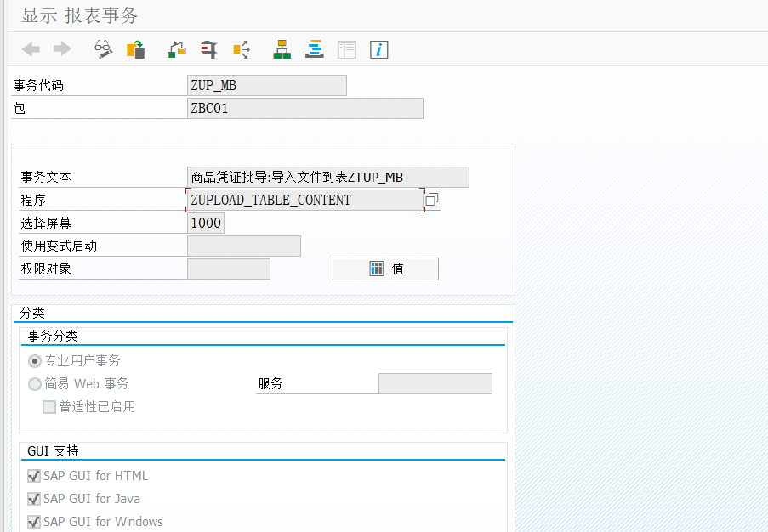
Task: Open the Other Object icon in toolbar
Action: pyautogui.click(x=136, y=49)
